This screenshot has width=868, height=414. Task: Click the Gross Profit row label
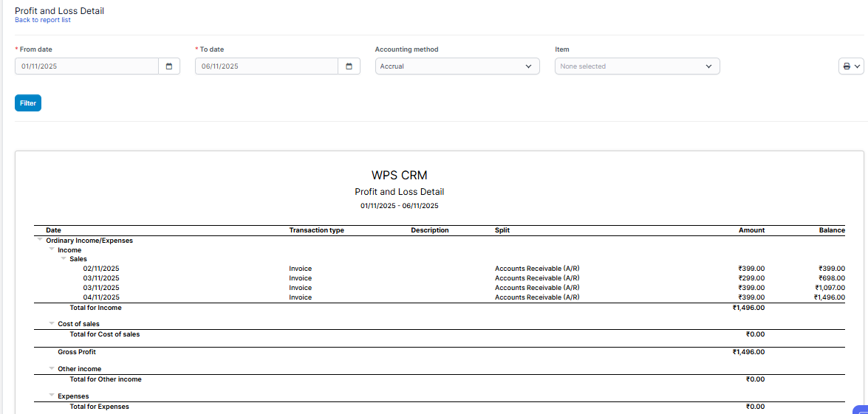pyautogui.click(x=77, y=352)
